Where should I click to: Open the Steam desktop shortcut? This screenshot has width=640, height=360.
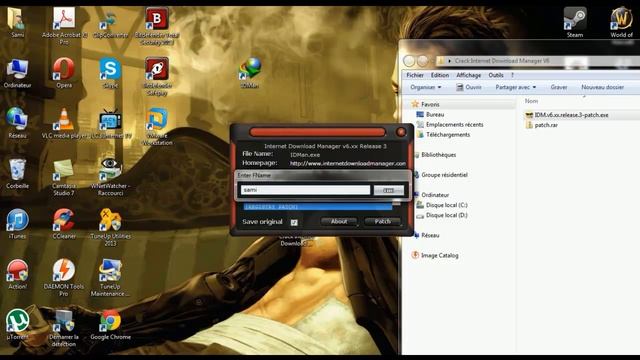point(575,23)
